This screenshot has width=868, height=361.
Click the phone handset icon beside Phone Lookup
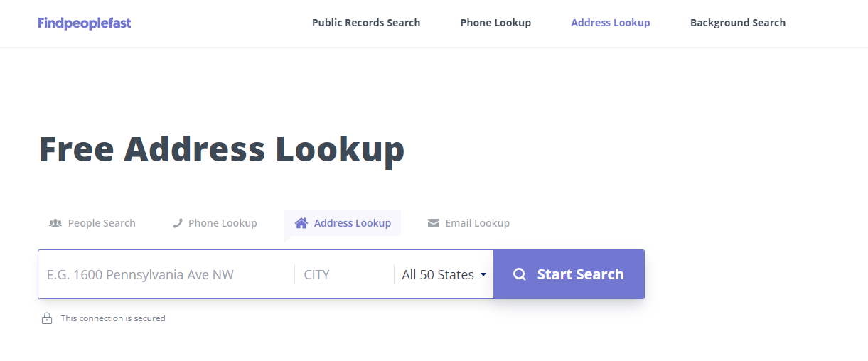click(178, 223)
